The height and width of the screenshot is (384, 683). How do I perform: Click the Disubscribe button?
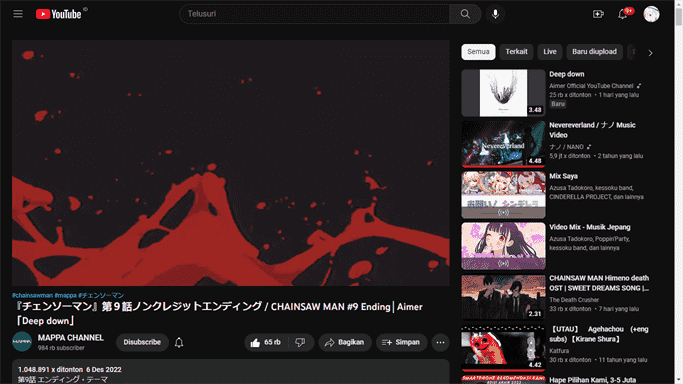[142, 342]
